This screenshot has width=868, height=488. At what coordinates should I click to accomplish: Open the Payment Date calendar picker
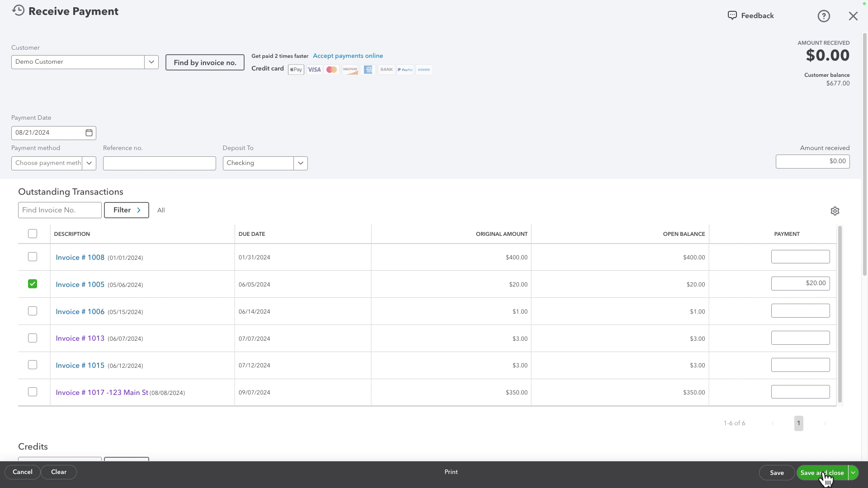[x=89, y=133]
